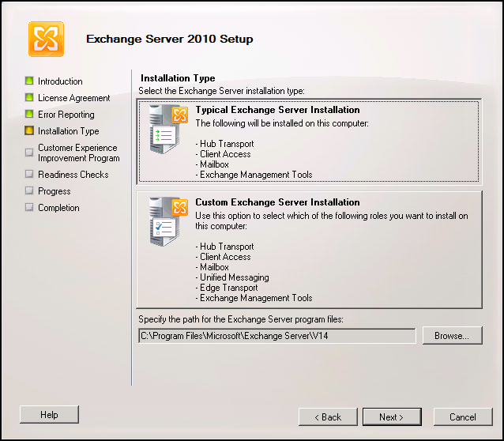Click the License Agreement step indicator square
Viewport: 504px width, 441px height.
coord(29,97)
